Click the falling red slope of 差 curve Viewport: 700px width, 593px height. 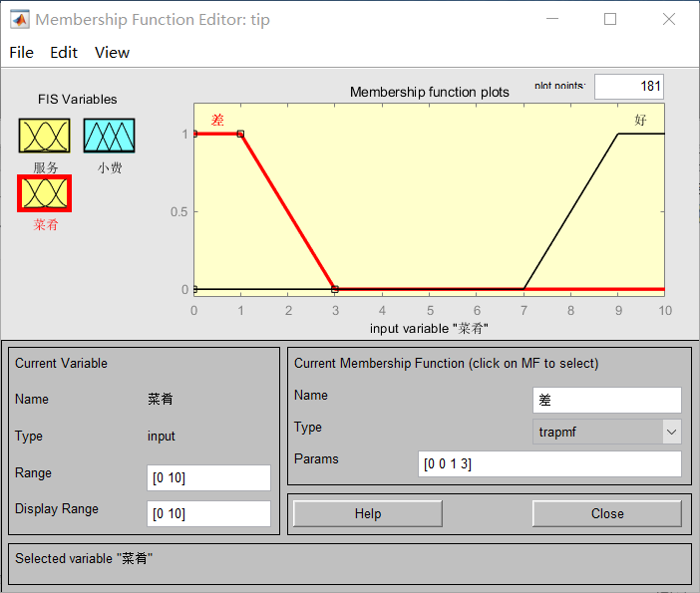coord(288,211)
